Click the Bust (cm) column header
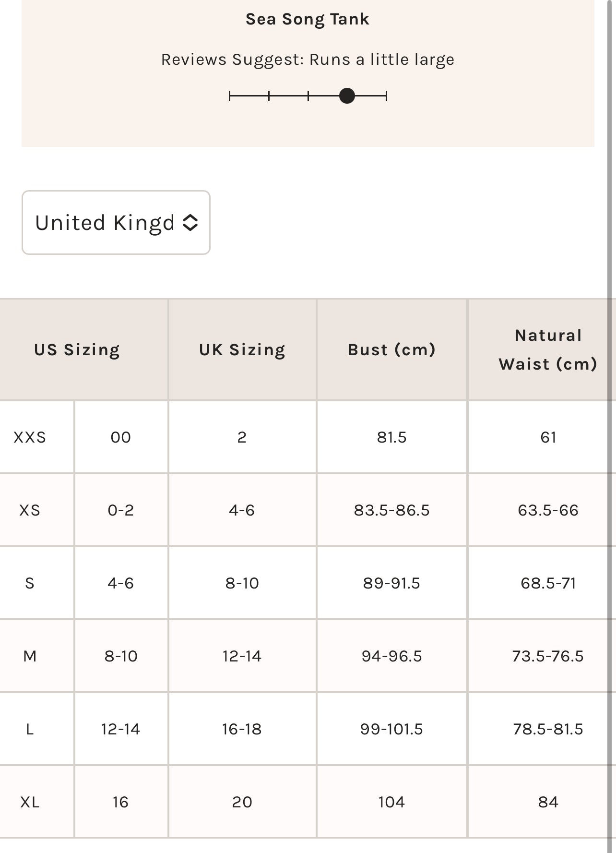The image size is (616, 853). tap(391, 349)
